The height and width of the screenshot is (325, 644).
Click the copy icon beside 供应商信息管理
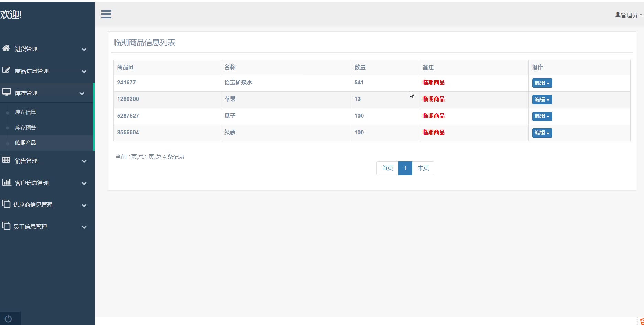[6, 204]
